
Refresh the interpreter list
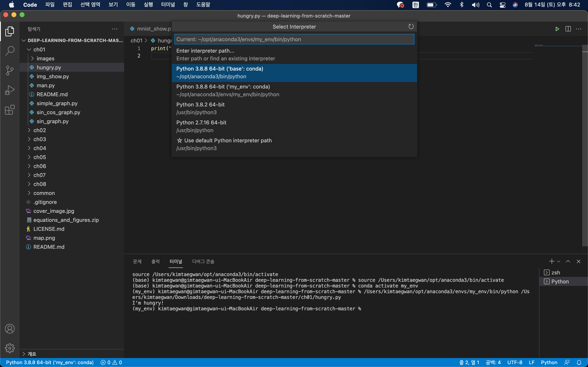pyautogui.click(x=411, y=27)
